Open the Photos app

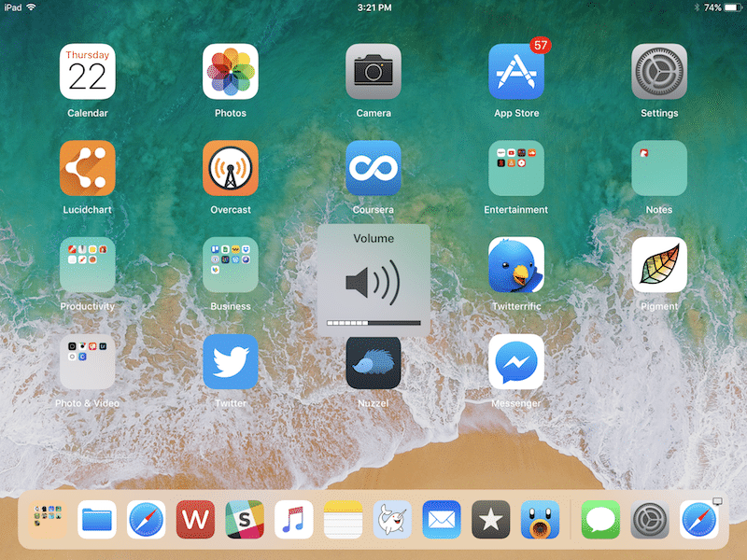click(x=231, y=72)
